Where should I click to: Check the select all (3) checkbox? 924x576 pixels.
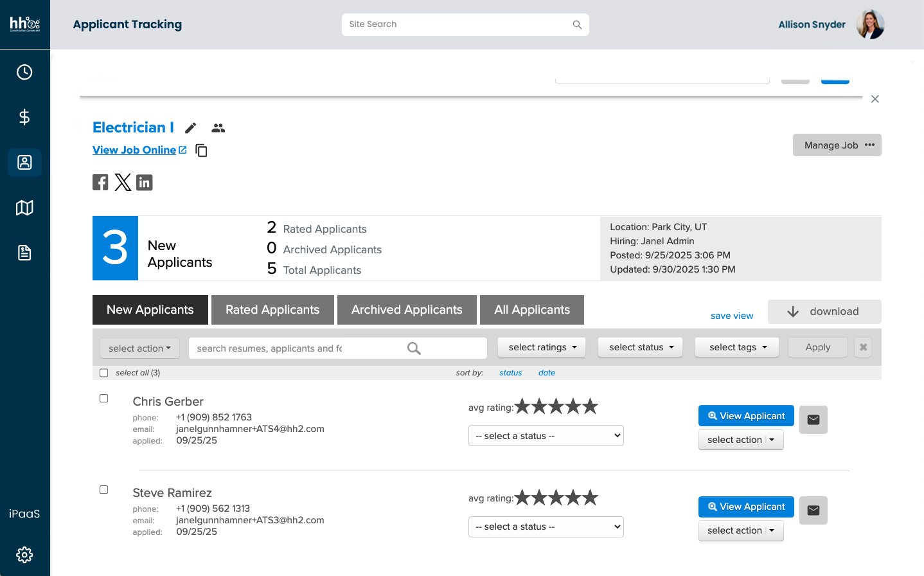point(104,373)
